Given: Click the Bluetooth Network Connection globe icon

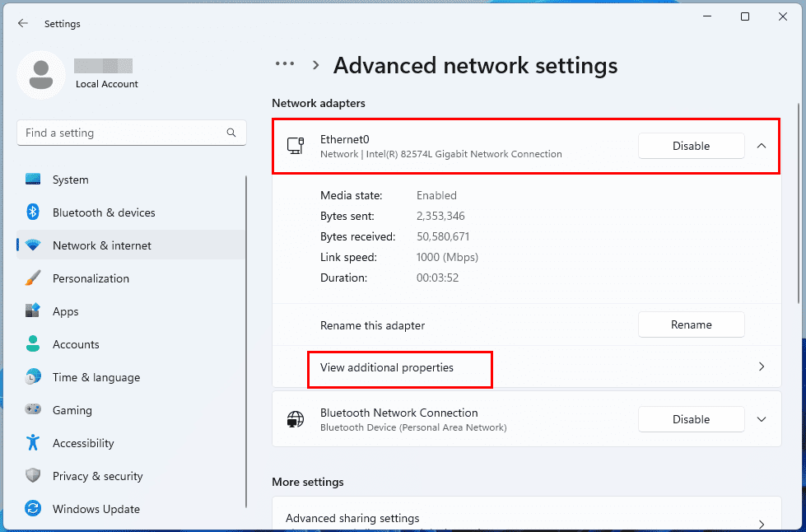Looking at the screenshot, I should pos(296,419).
